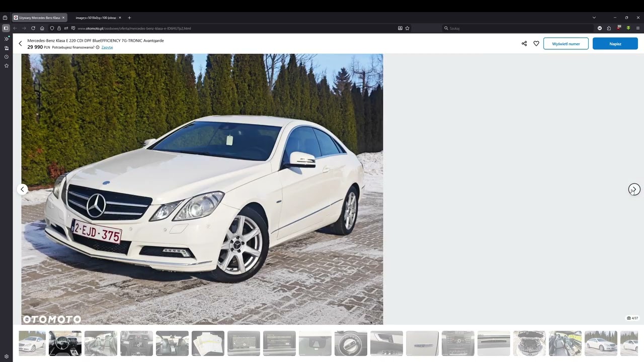The width and height of the screenshot is (644, 362).
Task: Select the light switch dial thumbnail
Action: [351, 343]
